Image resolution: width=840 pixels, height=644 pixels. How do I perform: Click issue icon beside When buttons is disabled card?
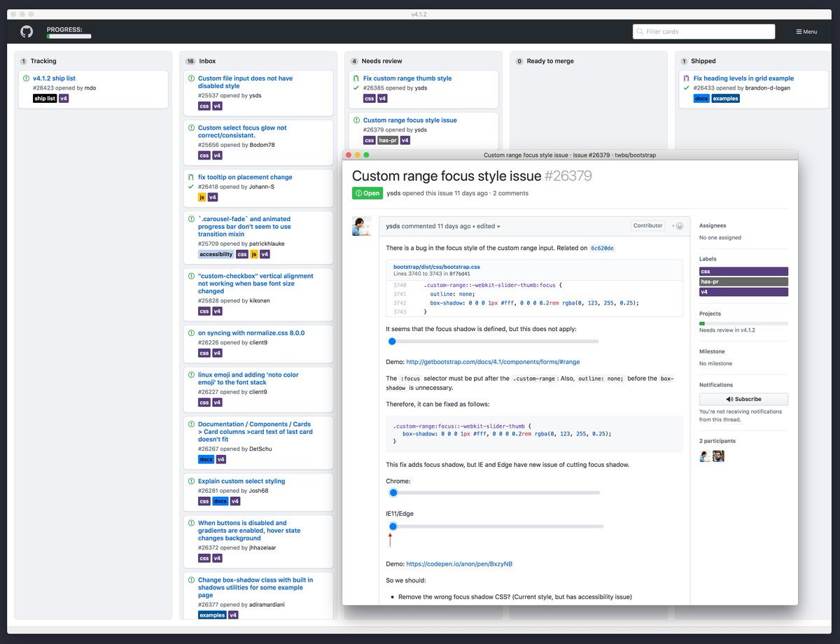191,523
